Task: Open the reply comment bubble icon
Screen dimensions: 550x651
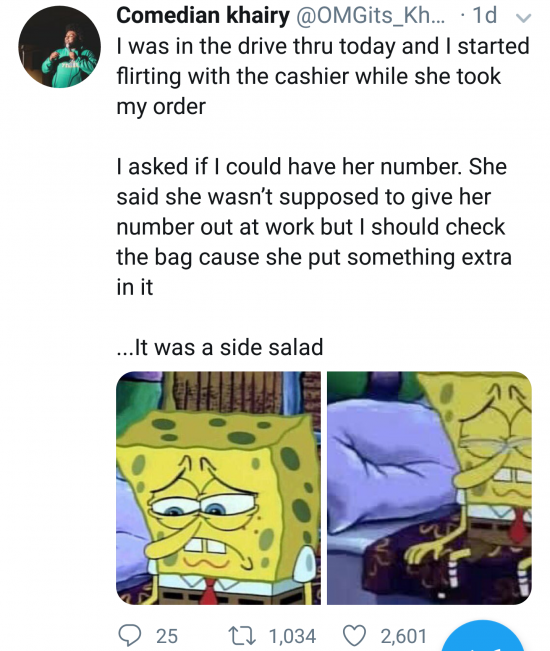Action: point(131,635)
